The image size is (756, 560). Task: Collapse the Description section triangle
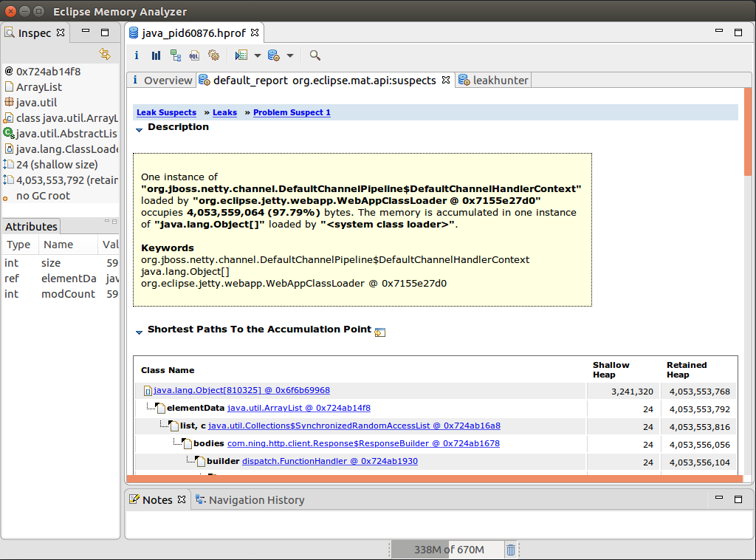(x=139, y=129)
